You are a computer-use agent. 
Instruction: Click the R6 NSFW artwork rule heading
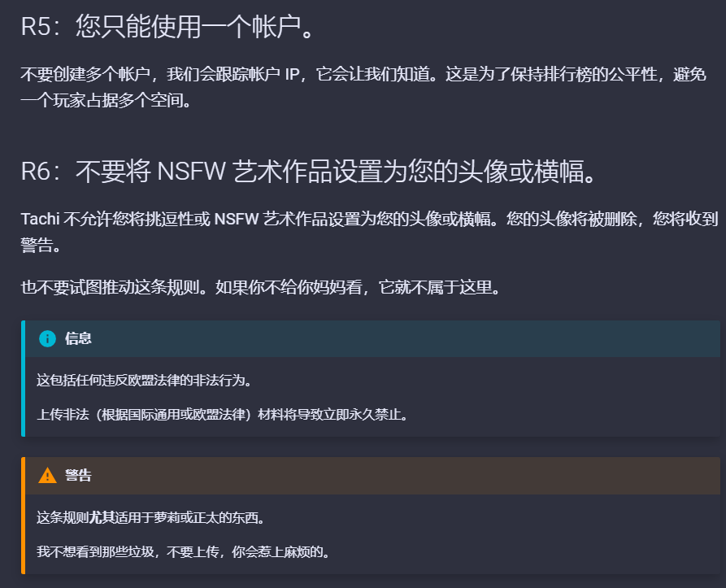pyautogui.click(x=309, y=172)
